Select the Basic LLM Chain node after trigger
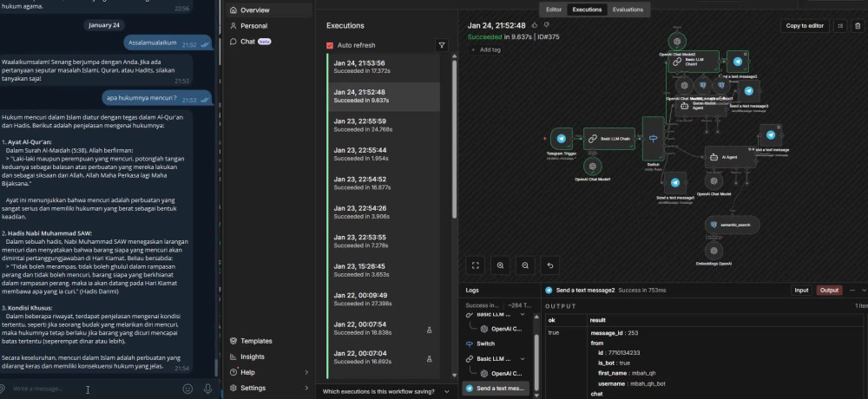868x399 pixels. [609, 139]
